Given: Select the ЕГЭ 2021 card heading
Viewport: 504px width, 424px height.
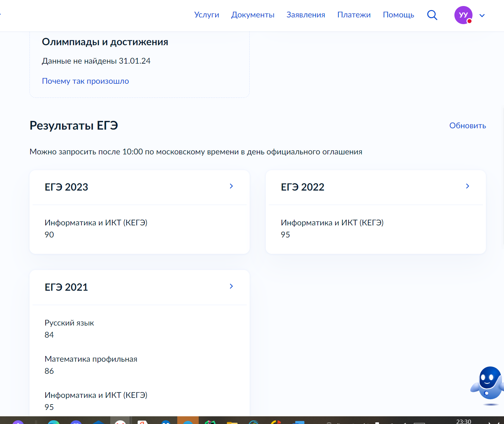Looking at the screenshot, I should pyautogui.click(x=66, y=287).
